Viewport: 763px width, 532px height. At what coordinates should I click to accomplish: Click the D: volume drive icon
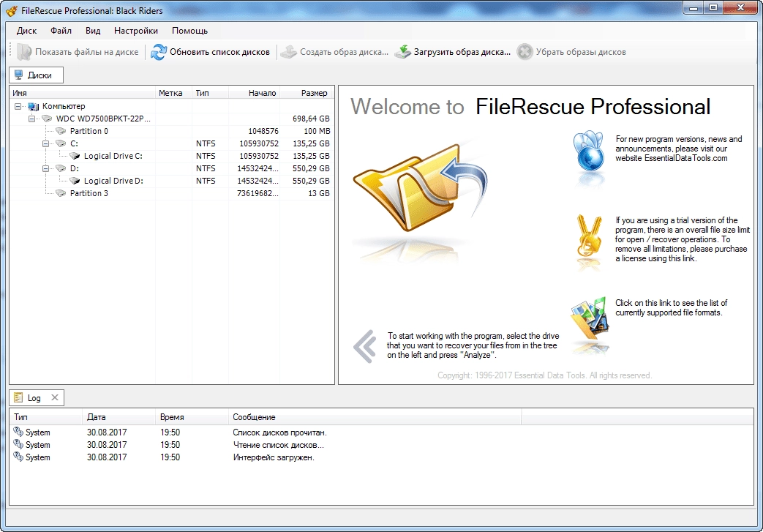[x=61, y=168]
